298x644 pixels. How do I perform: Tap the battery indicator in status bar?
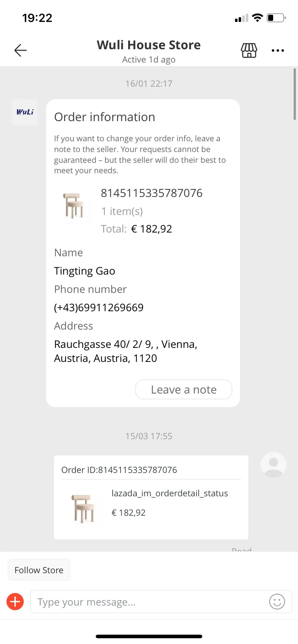(276, 18)
